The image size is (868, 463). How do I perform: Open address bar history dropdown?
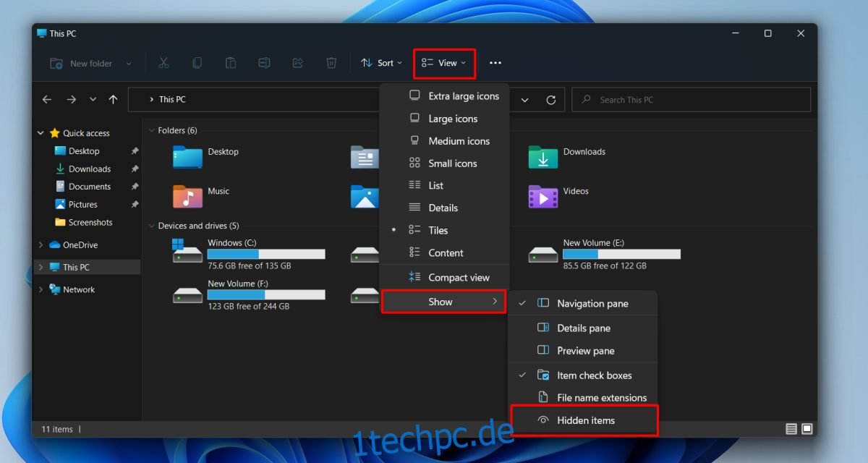tap(525, 100)
